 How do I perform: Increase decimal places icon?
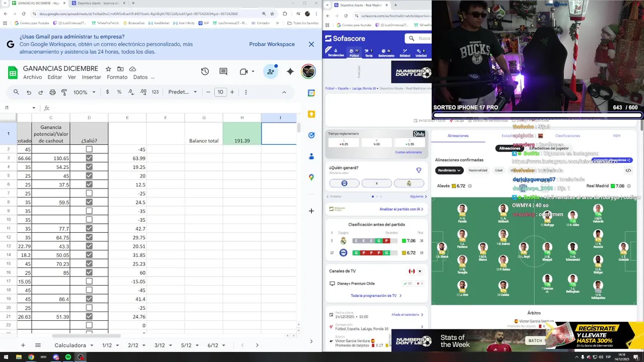(x=143, y=92)
